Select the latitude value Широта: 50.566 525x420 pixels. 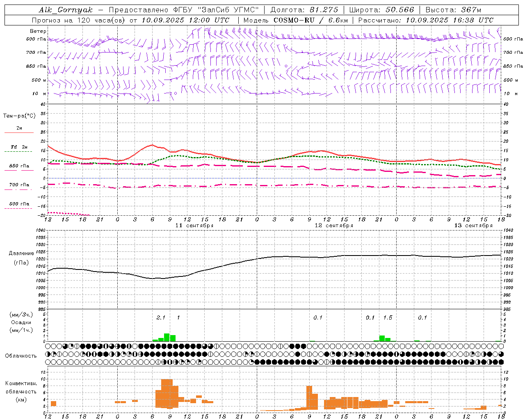381,10
